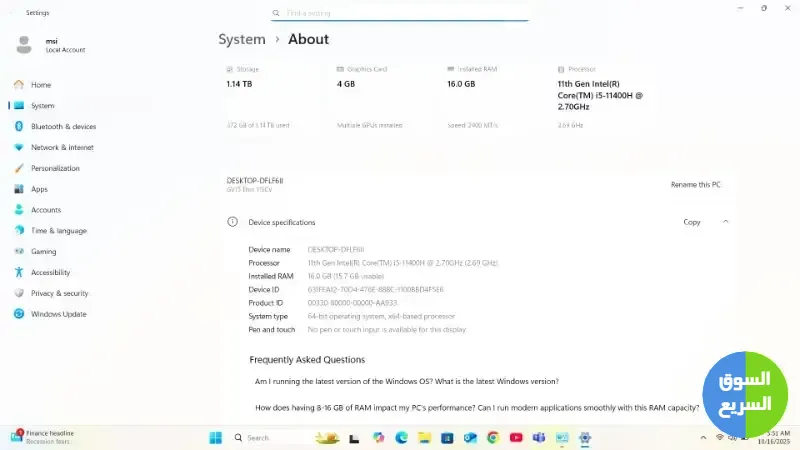Open Time & language in the sidebar

(x=58, y=230)
